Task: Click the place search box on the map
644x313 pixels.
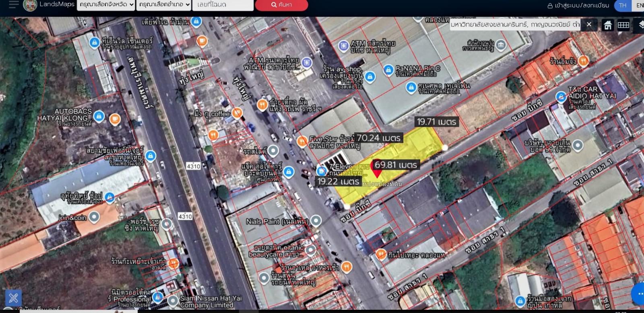Action: [x=515, y=25]
